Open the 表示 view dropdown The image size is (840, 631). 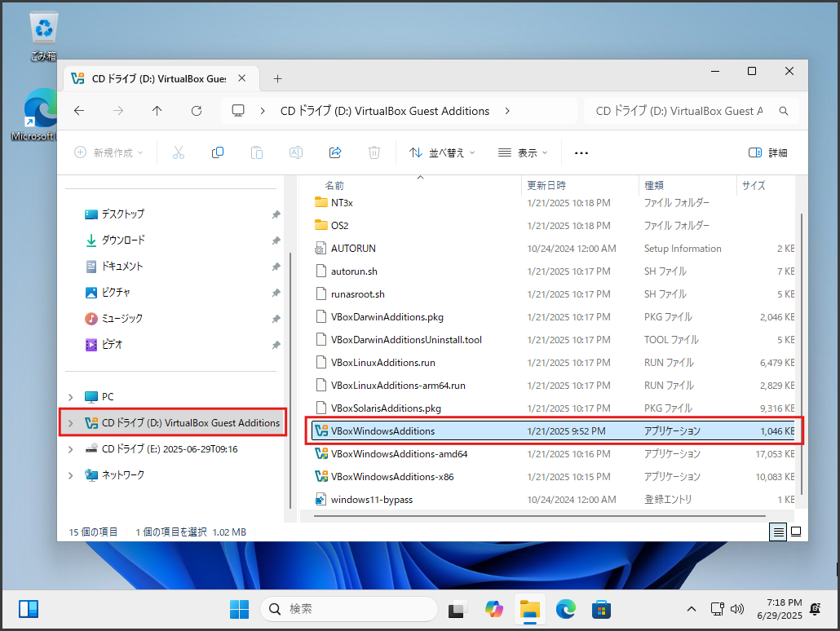tap(523, 152)
